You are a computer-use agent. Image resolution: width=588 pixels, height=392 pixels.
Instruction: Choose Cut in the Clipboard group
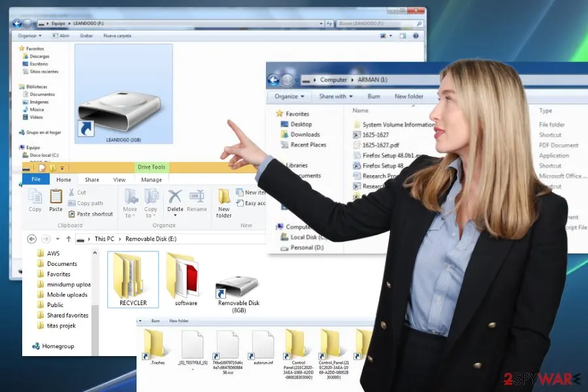[77, 193]
